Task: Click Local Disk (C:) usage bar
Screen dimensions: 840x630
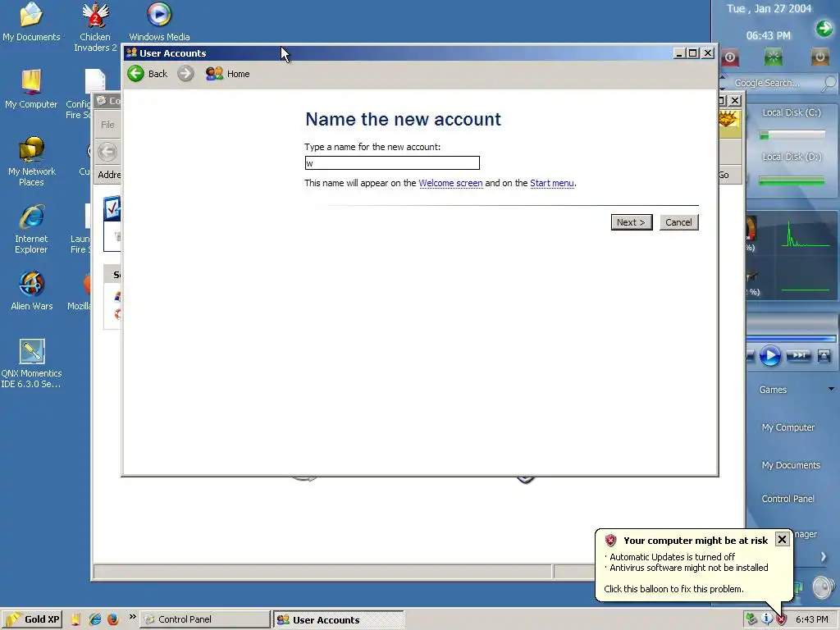Action: point(792,135)
